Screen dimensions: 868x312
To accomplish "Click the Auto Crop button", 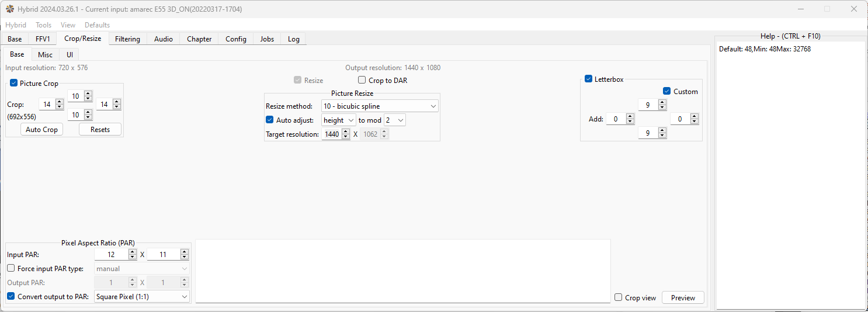I will [x=41, y=130].
